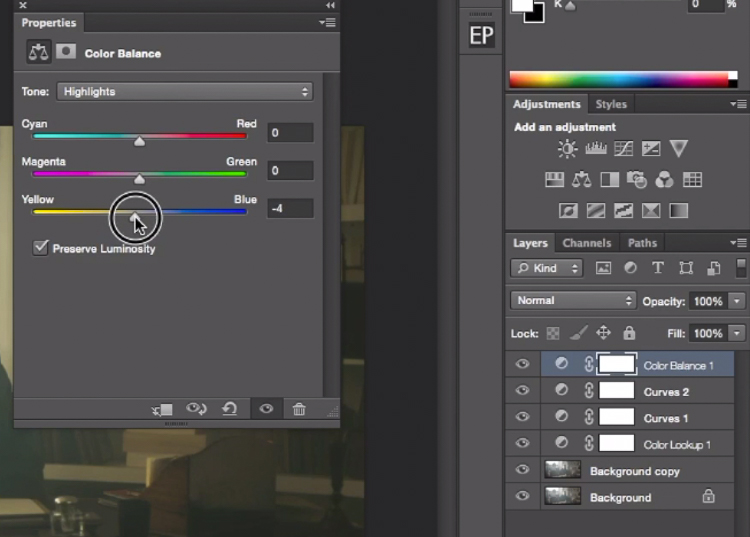Filter layers by smart object

pyautogui.click(x=714, y=268)
